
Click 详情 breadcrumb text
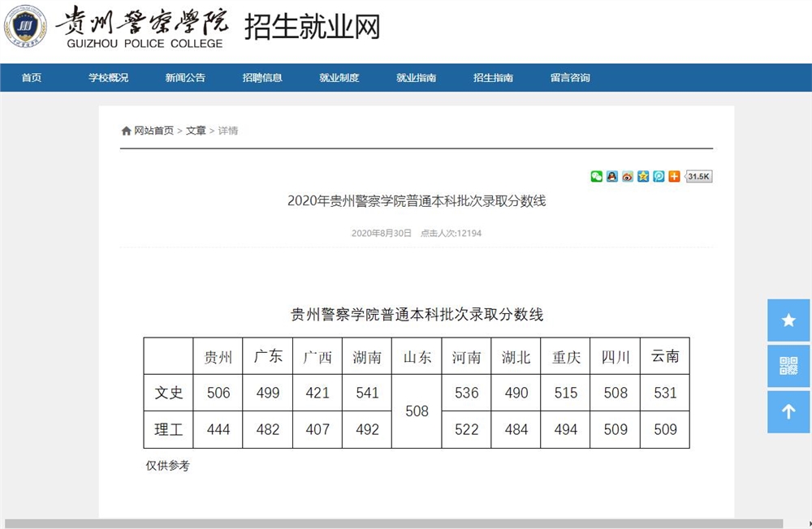(x=228, y=131)
